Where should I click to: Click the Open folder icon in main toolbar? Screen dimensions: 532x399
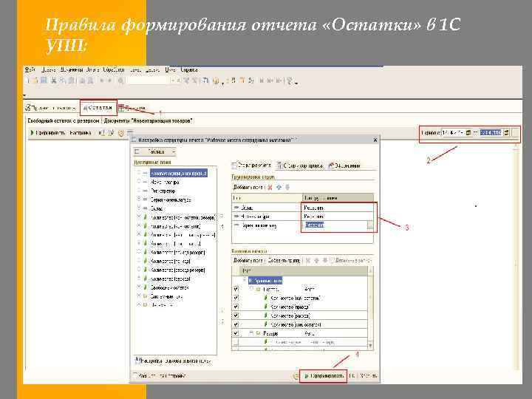35,81
